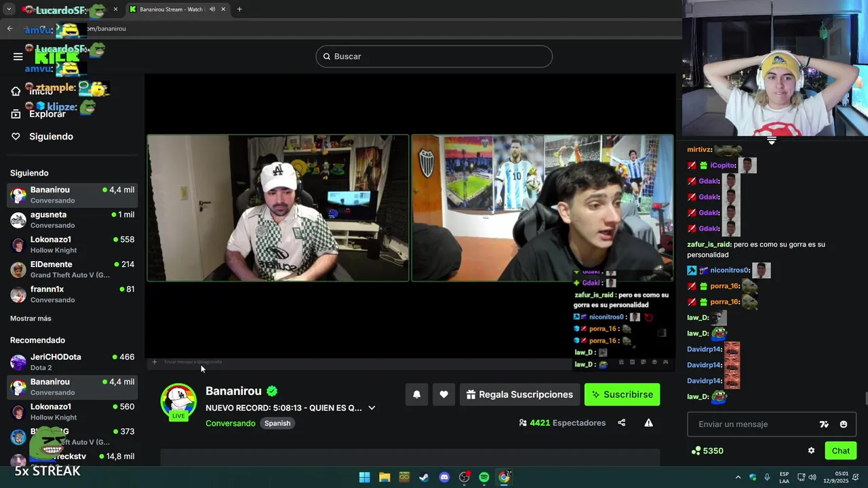
Task: Click the report warning triangle icon
Action: point(648,423)
